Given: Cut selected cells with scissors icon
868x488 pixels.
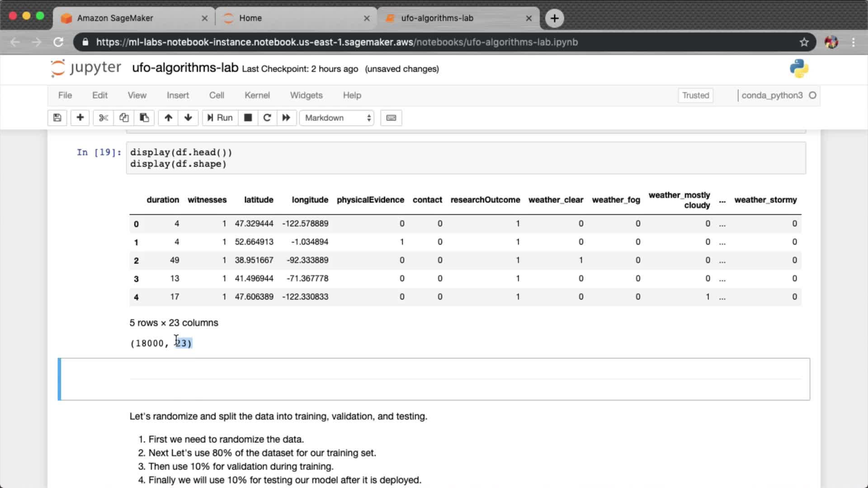Looking at the screenshot, I should pyautogui.click(x=104, y=118).
